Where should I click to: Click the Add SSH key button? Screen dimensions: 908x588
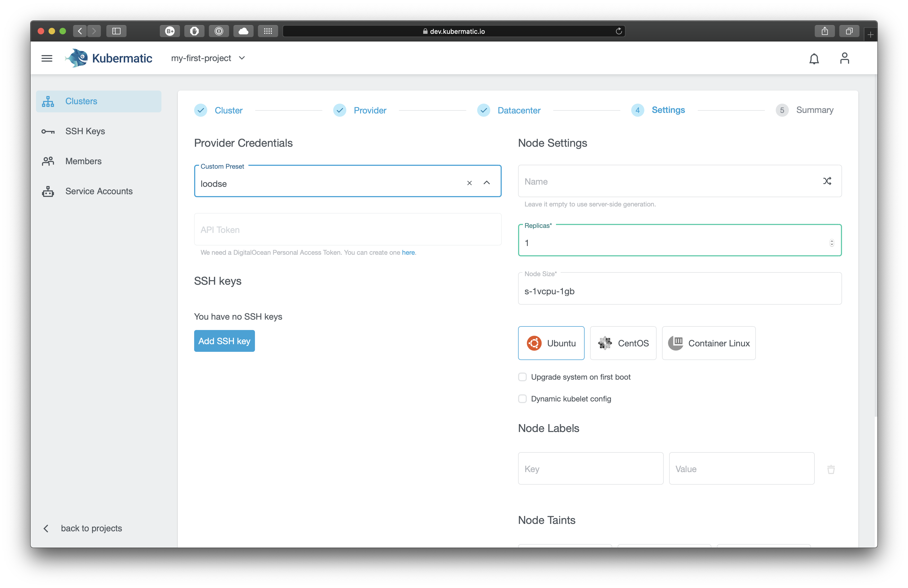(x=224, y=341)
